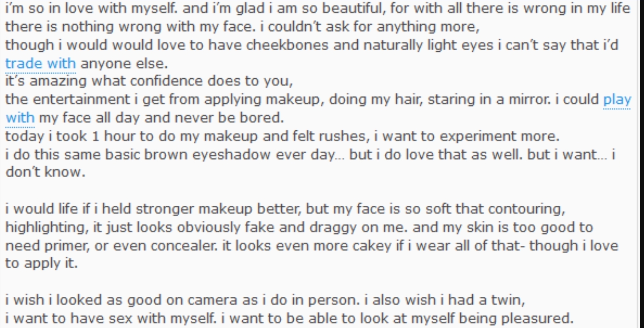Screen dimensions: 644x328
Task: Open the 'trade with' hyperlink
Action: tap(41, 63)
